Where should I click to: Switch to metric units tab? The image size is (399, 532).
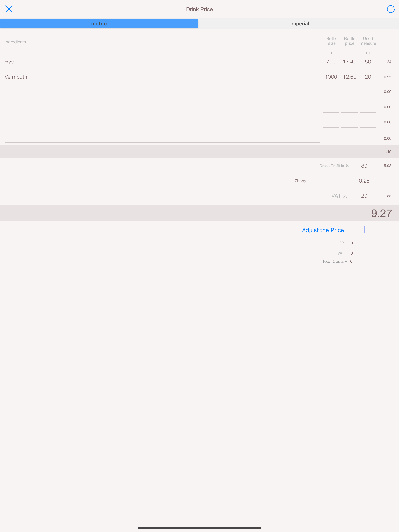(99, 24)
